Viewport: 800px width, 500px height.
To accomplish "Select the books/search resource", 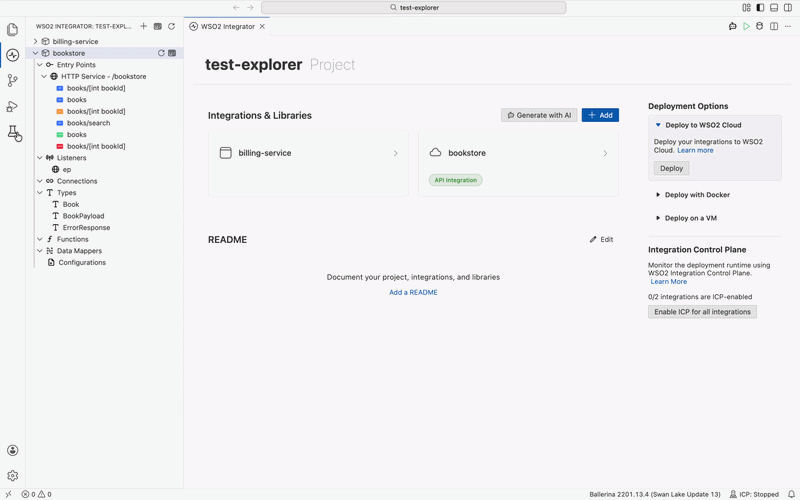I will coord(88,123).
